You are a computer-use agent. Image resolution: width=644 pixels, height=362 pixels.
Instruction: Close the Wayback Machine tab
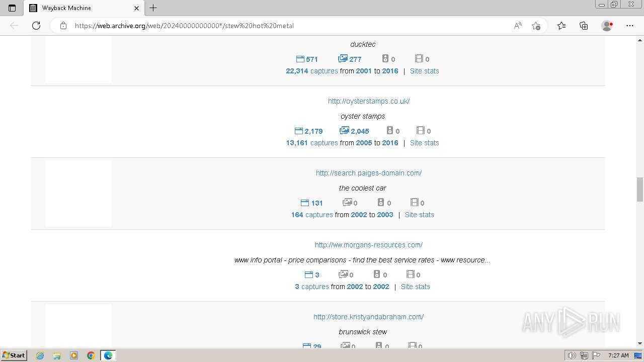(x=137, y=8)
